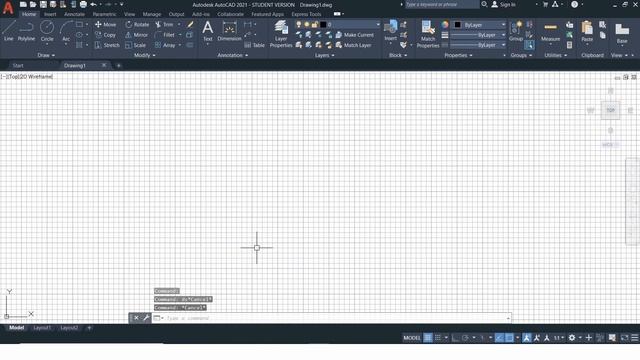Click the Scale tool
The image size is (640, 360).
[x=136, y=45]
